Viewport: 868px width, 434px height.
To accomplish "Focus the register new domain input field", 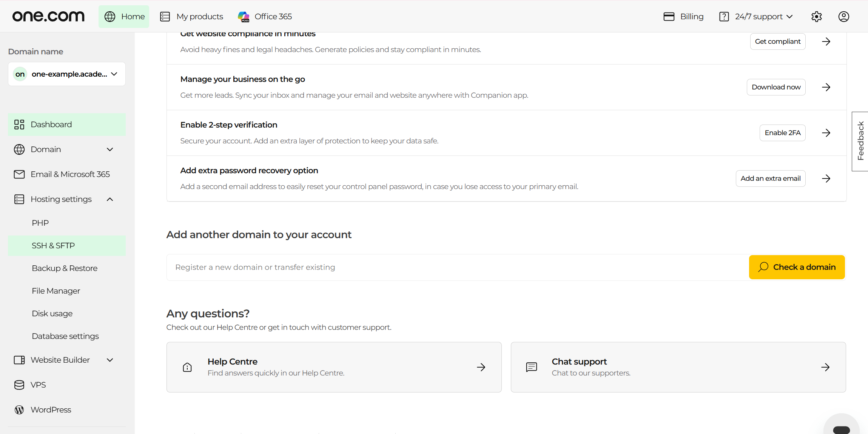I will (x=458, y=267).
